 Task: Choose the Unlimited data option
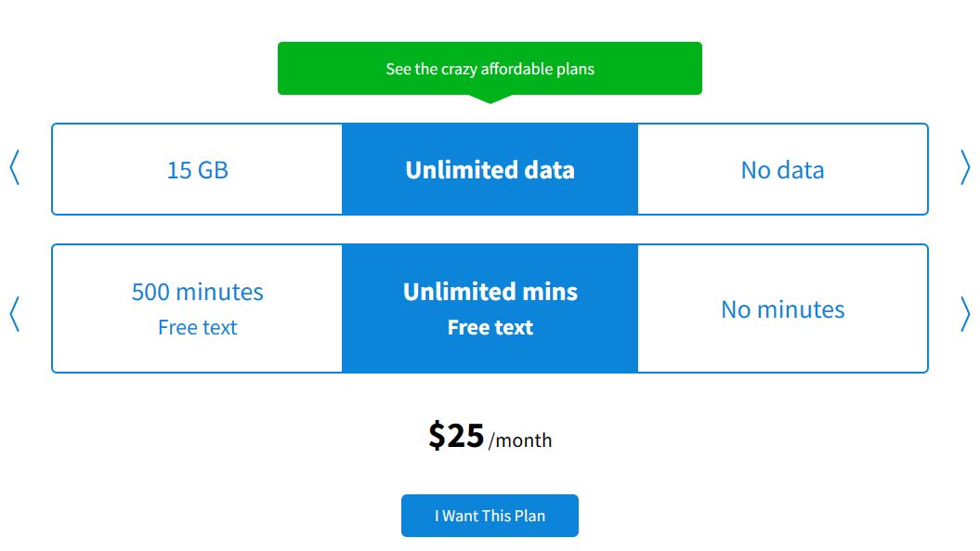point(490,170)
